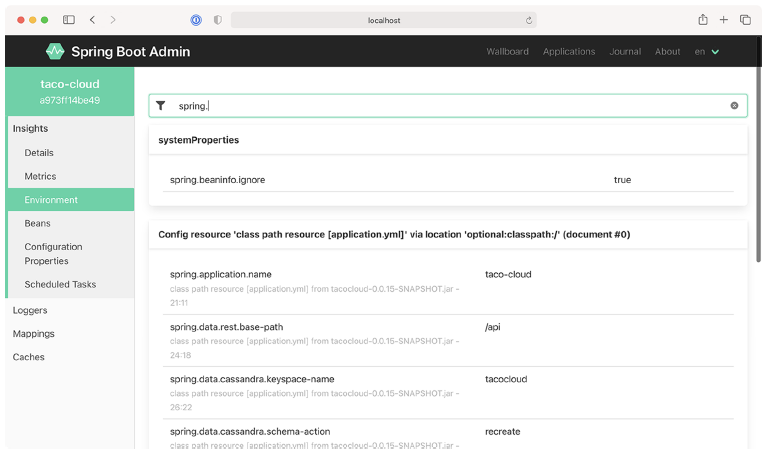Open the 'en' language dropdown
The width and height of the screenshot is (767, 454).
pos(707,52)
